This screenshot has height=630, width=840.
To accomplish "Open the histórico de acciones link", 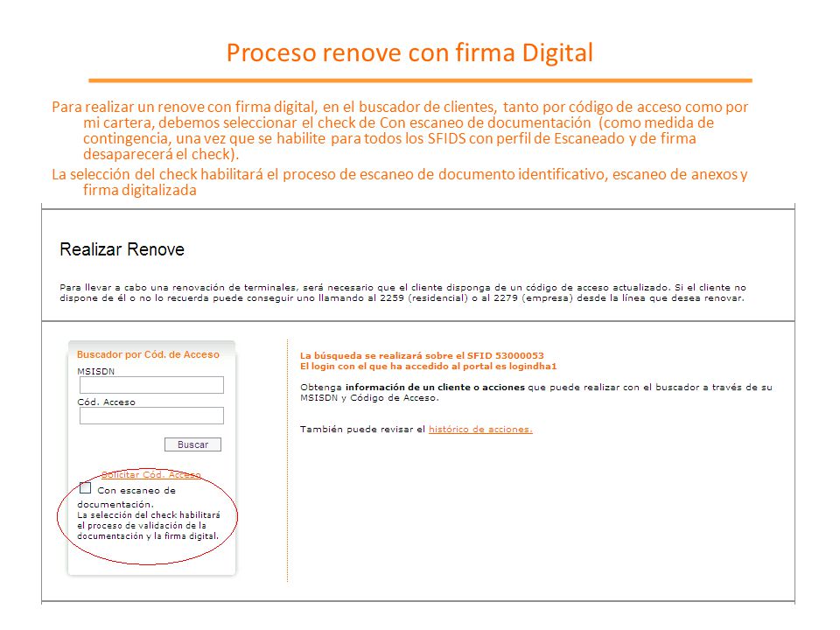I will click(480, 429).
